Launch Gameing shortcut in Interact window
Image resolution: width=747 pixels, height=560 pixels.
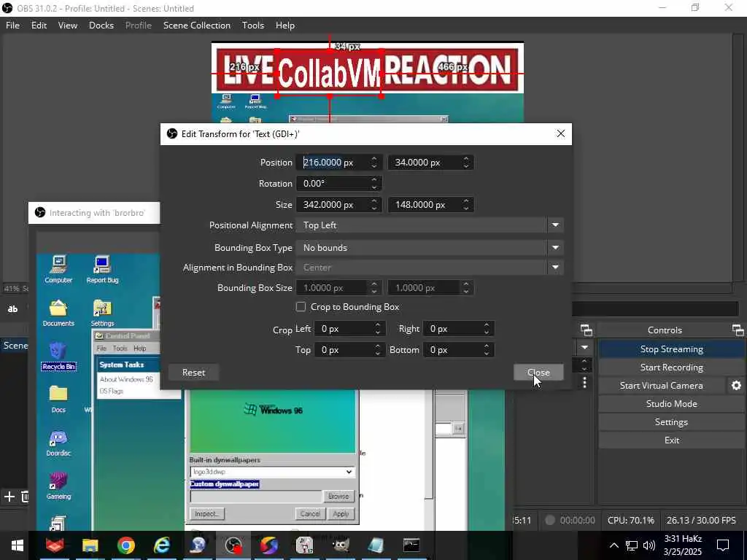point(58,486)
